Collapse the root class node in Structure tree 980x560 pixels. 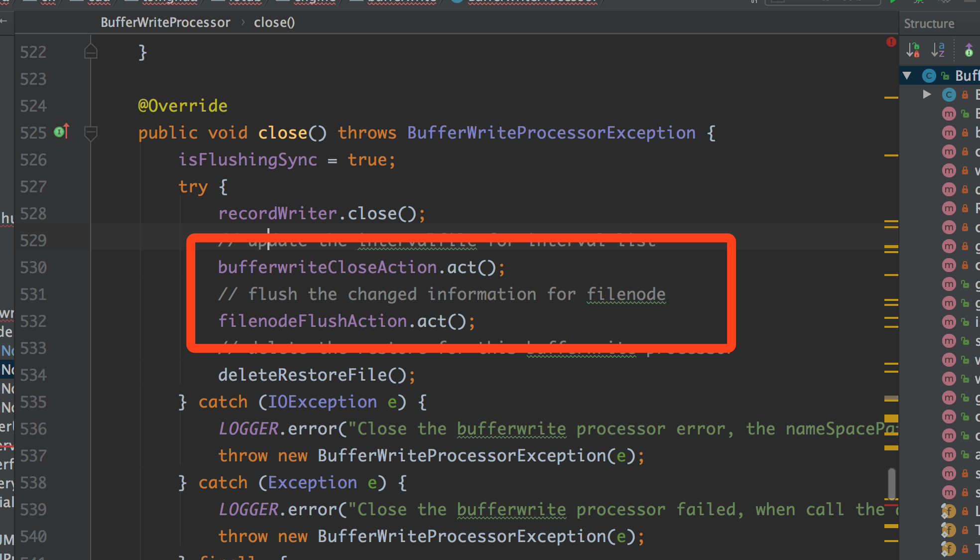coord(907,76)
